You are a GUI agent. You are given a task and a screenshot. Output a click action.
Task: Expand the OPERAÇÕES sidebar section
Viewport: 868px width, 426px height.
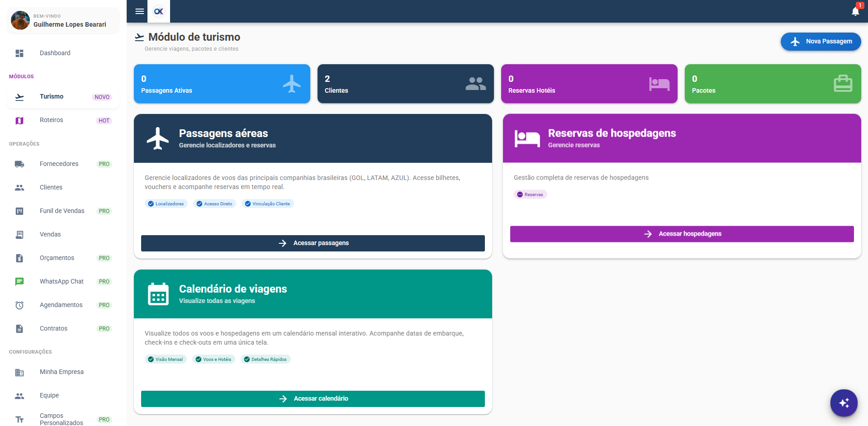[24, 144]
